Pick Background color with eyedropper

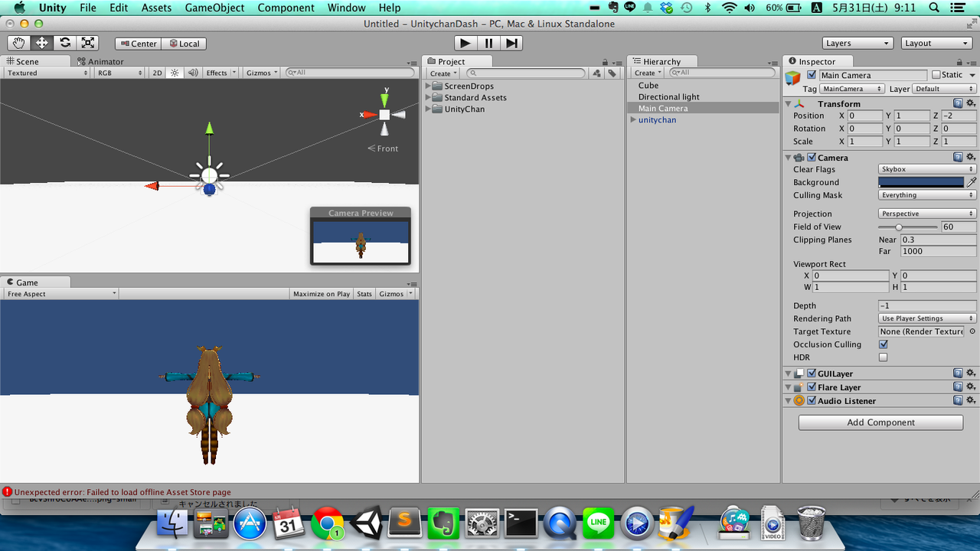(x=972, y=182)
